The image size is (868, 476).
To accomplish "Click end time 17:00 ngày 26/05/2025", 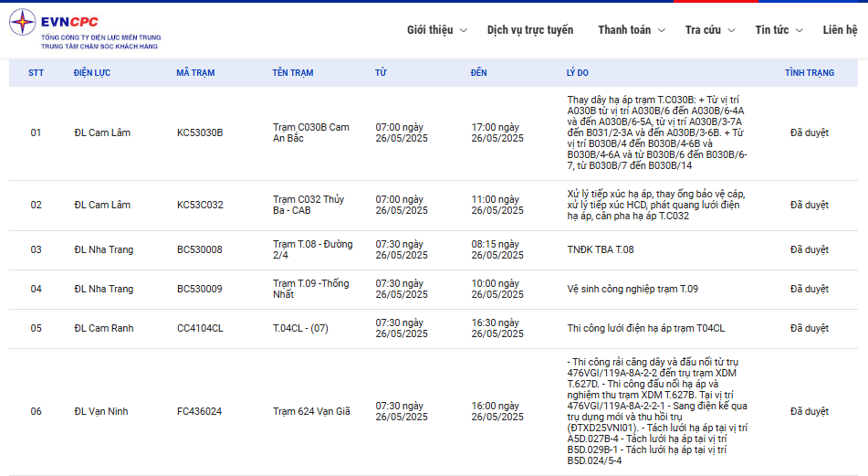I will [497, 132].
